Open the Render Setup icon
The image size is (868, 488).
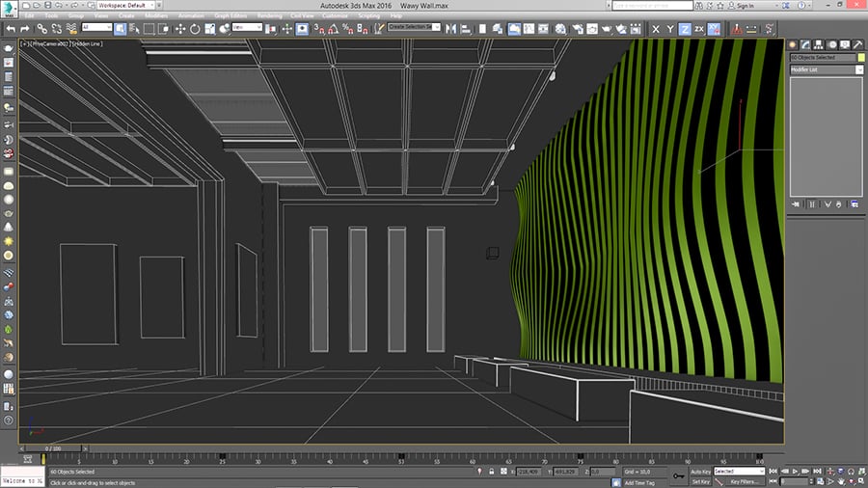578,29
